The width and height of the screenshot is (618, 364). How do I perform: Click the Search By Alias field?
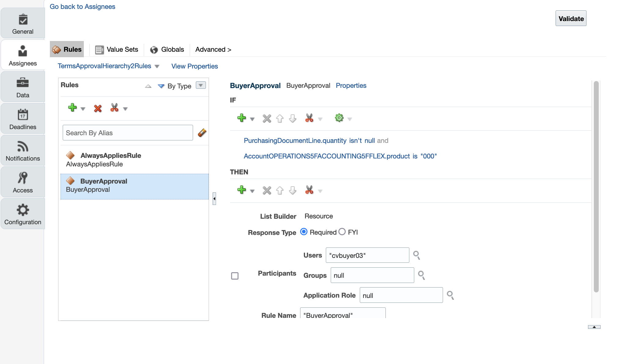(x=128, y=133)
